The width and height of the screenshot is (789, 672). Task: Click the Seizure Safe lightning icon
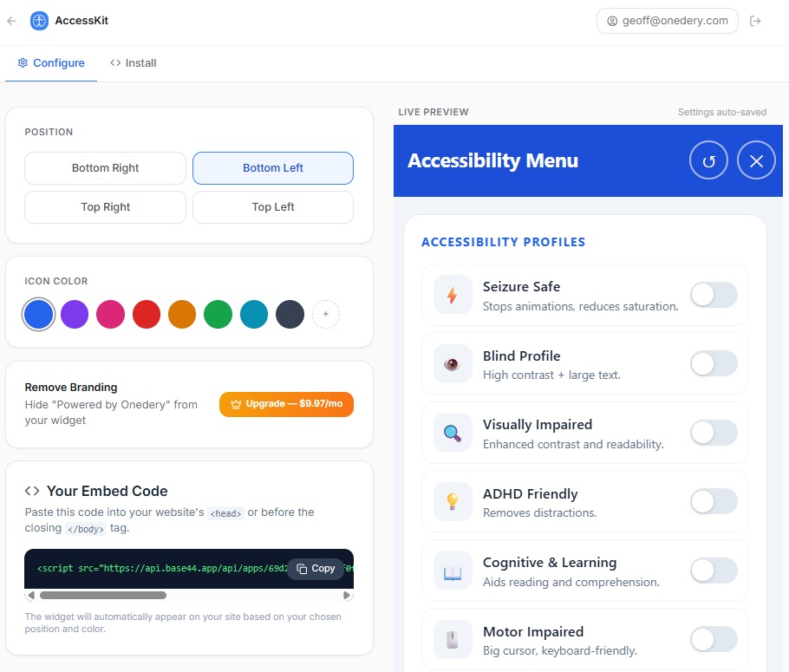(x=453, y=295)
